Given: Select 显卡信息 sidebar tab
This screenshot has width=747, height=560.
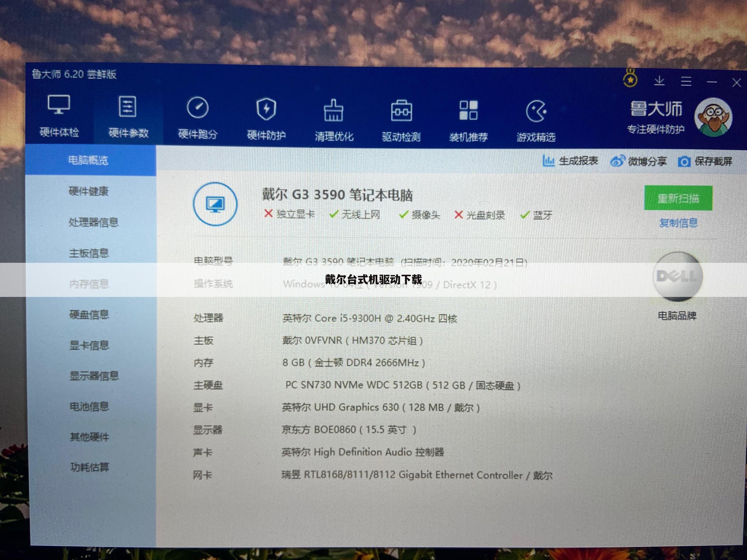Looking at the screenshot, I should click(x=89, y=345).
